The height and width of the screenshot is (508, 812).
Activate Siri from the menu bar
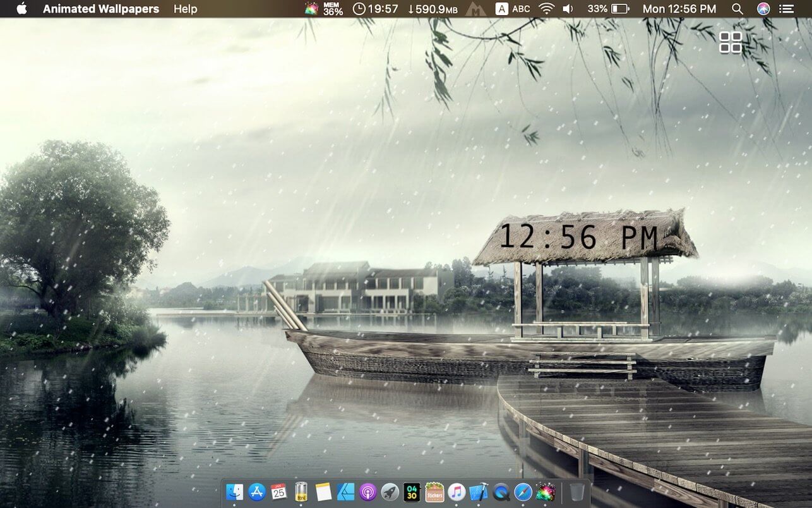click(x=763, y=9)
